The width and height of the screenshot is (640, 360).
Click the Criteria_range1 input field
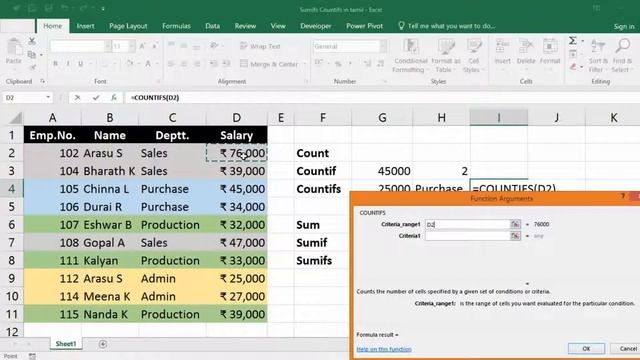tap(467, 224)
